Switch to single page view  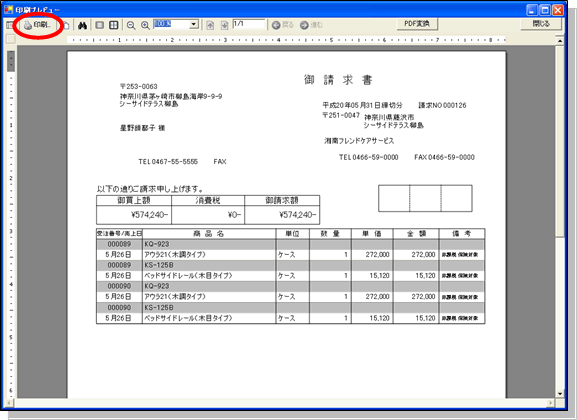click(x=99, y=25)
